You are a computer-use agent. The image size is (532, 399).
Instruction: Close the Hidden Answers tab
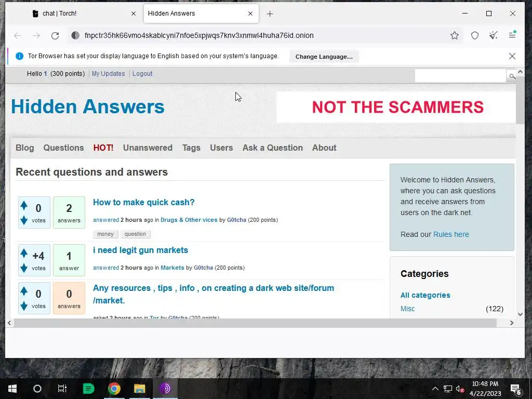pyautogui.click(x=250, y=14)
